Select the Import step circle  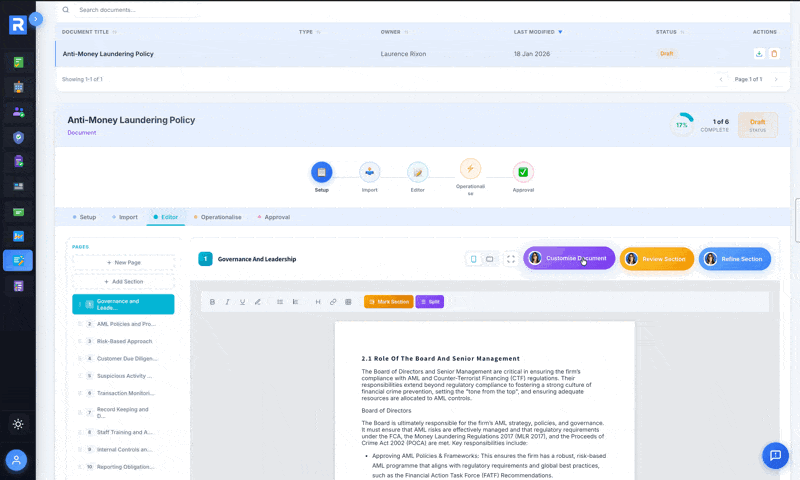pos(369,172)
